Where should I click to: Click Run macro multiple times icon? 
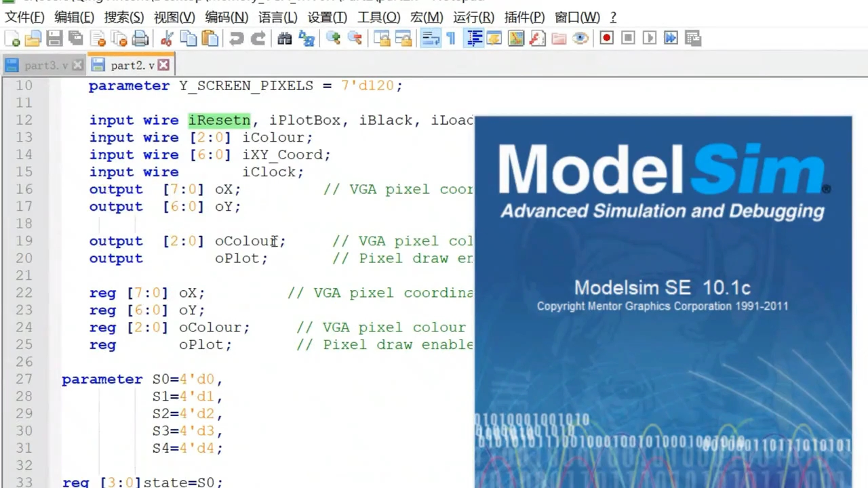point(671,38)
